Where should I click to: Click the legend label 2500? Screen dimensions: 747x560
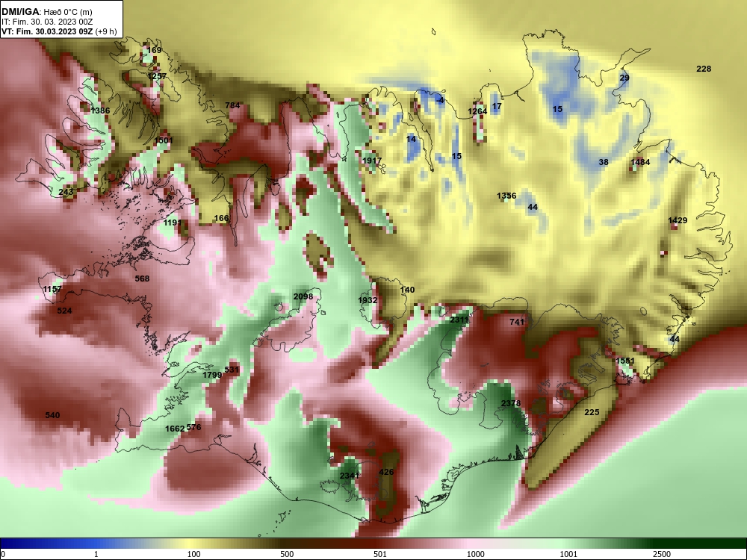click(662, 554)
